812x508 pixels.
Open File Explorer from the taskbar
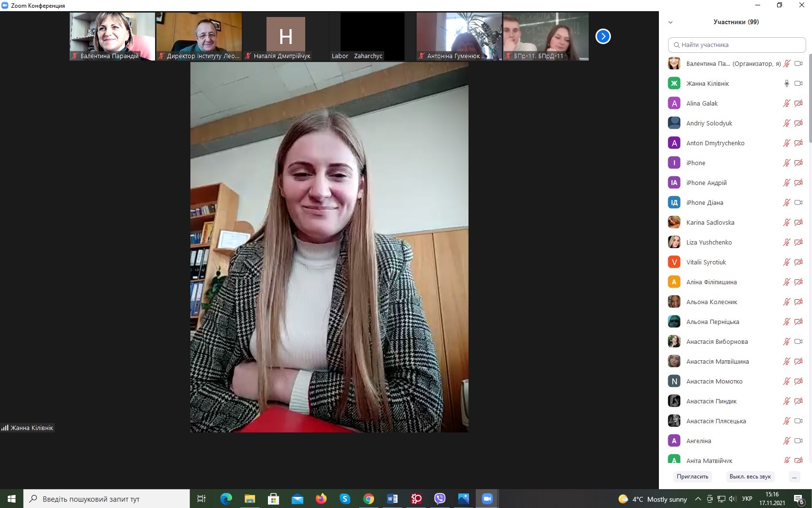click(250, 499)
